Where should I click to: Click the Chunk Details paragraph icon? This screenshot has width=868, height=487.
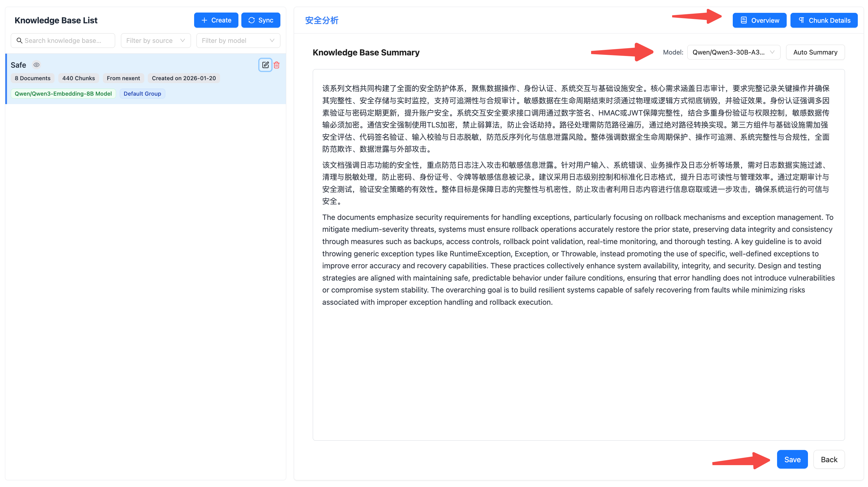(x=801, y=20)
